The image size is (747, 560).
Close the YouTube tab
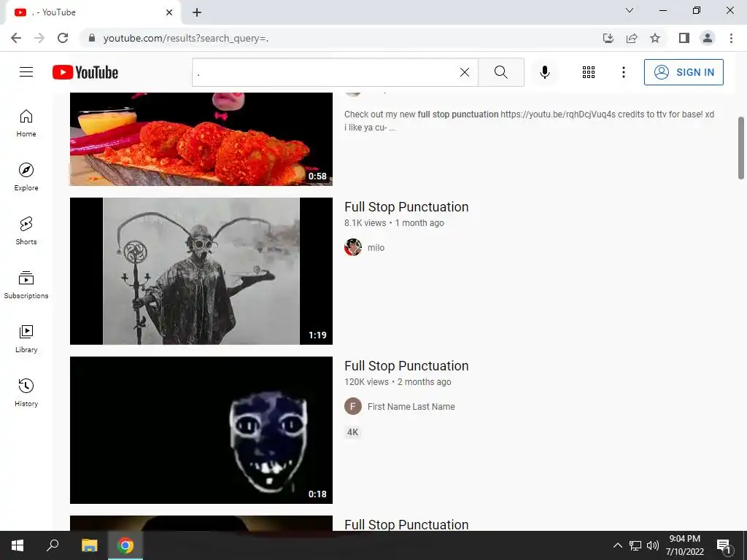(x=169, y=12)
